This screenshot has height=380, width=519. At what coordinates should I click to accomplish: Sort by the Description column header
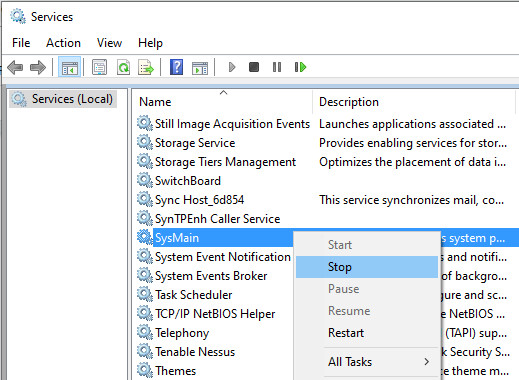coord(414,102)
